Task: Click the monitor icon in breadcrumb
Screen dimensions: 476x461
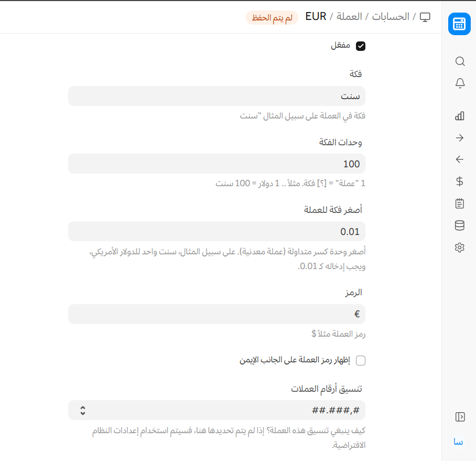Action: pos(425,17)
